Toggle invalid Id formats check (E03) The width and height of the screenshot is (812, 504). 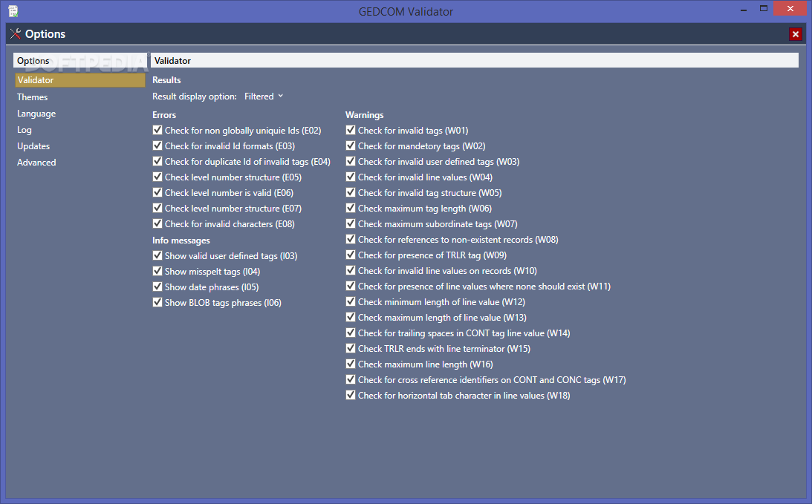point(157,145)
